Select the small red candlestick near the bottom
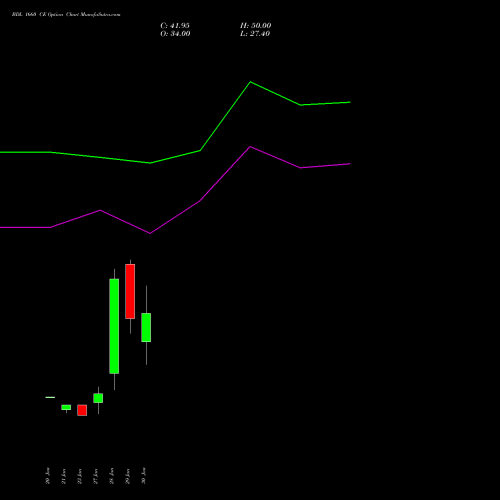 82,410
